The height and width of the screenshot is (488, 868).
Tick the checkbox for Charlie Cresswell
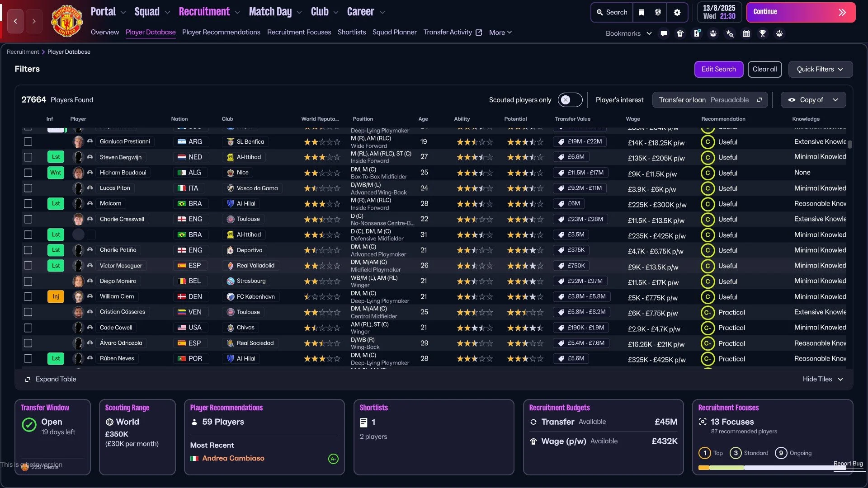tap(28, 219)
